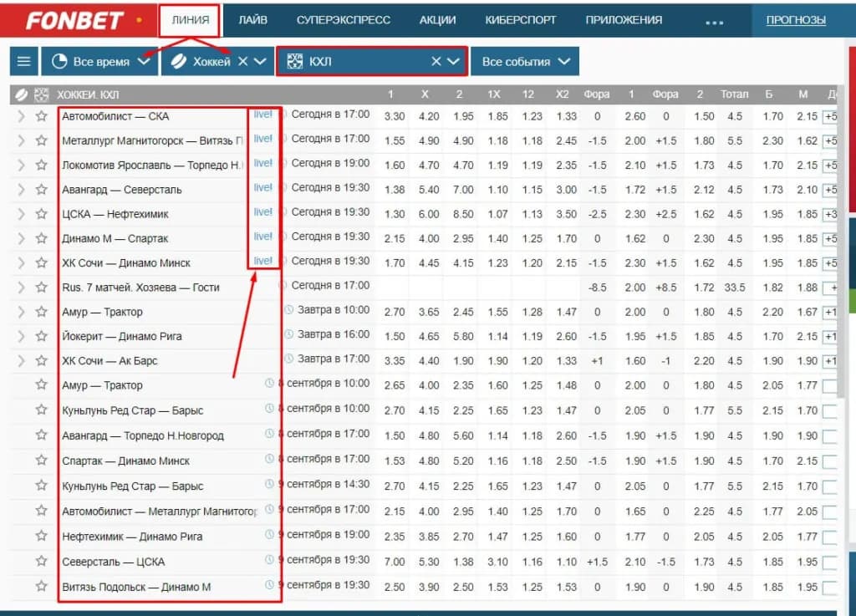Image resolution: width=856 pixels, height=616 pixels.
Task: Open +5 more markets for Автомобилист — СКА
Action: [830, 117]
